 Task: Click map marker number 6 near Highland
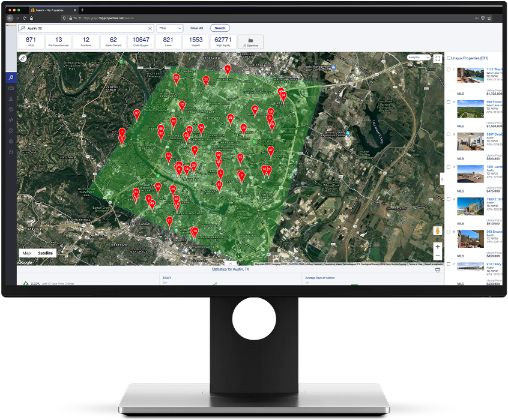click(228, 70)
